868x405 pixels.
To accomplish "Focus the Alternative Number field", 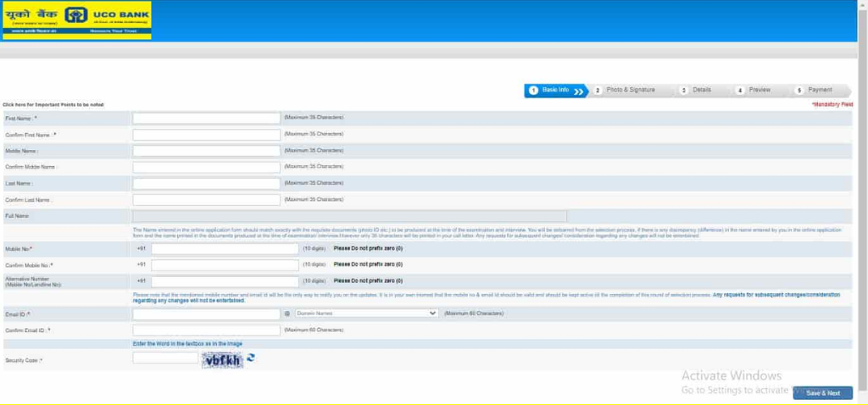I will [x=225, y=281].
